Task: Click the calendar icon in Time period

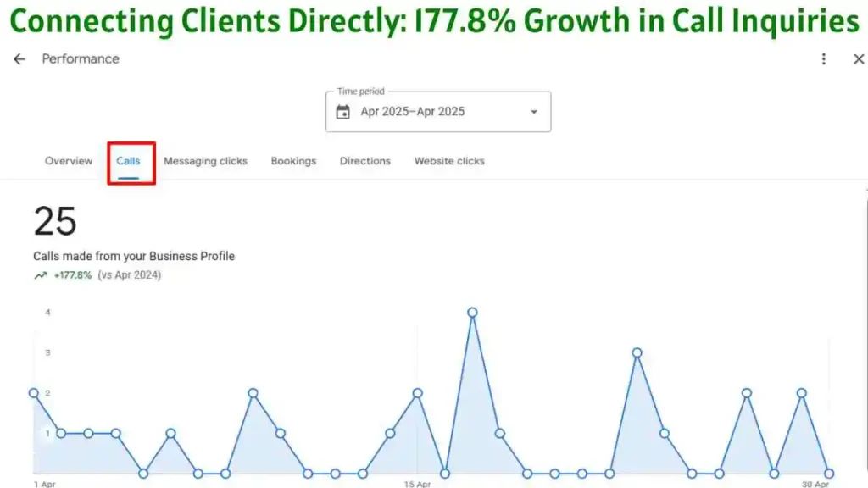Action: tap(343, 112)
